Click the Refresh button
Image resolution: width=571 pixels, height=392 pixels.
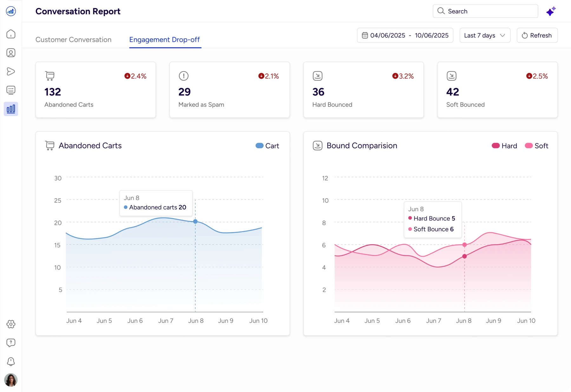coord(537,36)
